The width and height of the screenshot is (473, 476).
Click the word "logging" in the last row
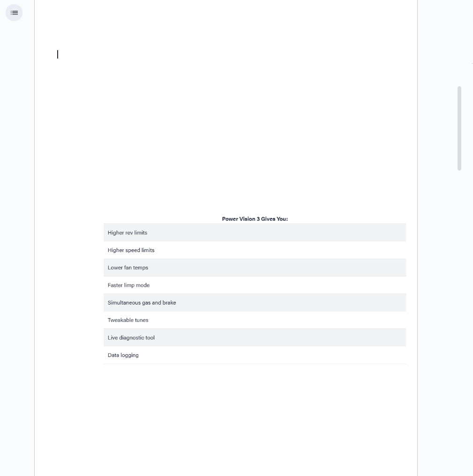(x=130, y=355)
